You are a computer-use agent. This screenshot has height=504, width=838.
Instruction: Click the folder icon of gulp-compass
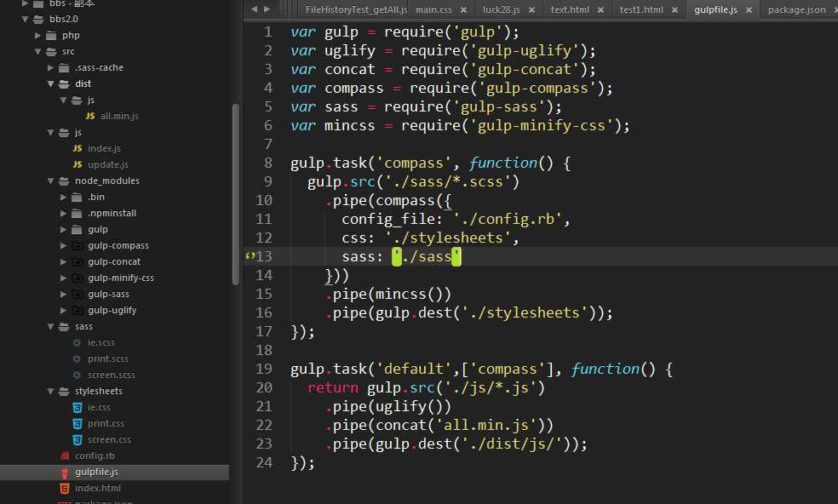click(x=77, y=246)
